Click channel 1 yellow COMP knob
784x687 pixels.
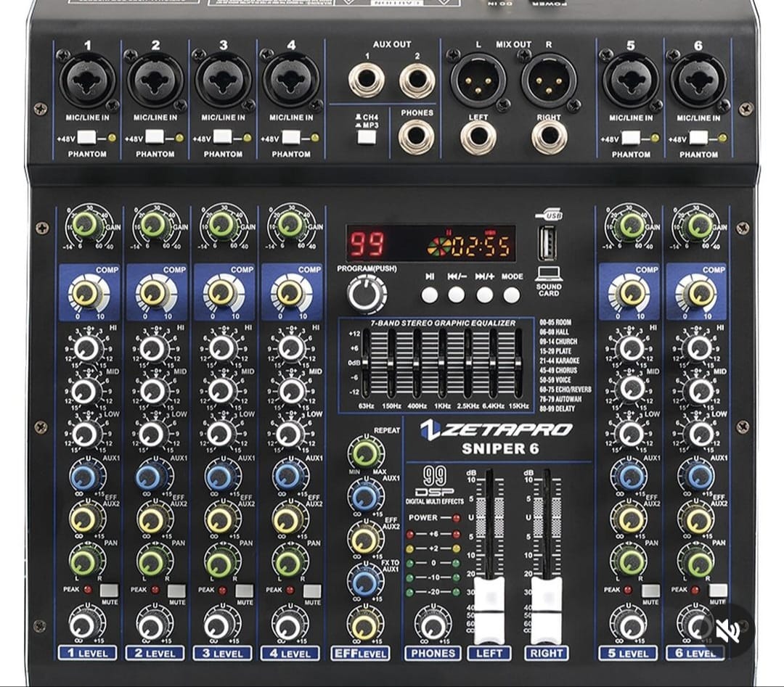coord(85,293)
